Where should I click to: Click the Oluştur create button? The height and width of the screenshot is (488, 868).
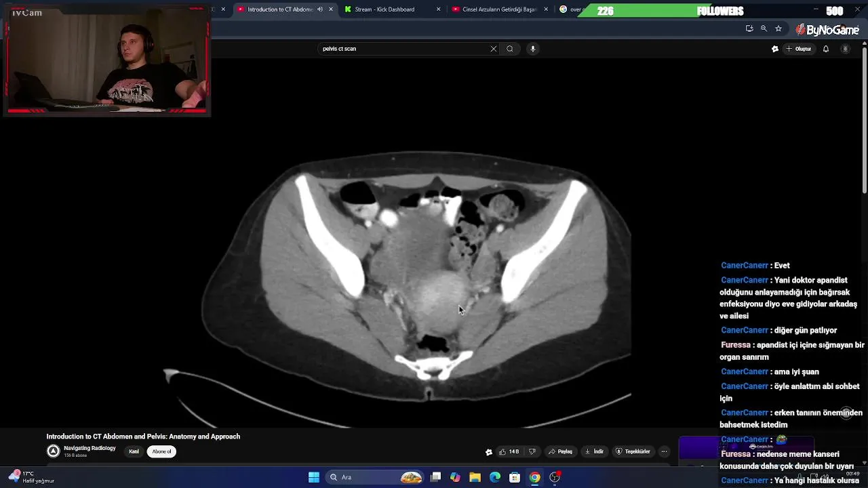point(799,49)
